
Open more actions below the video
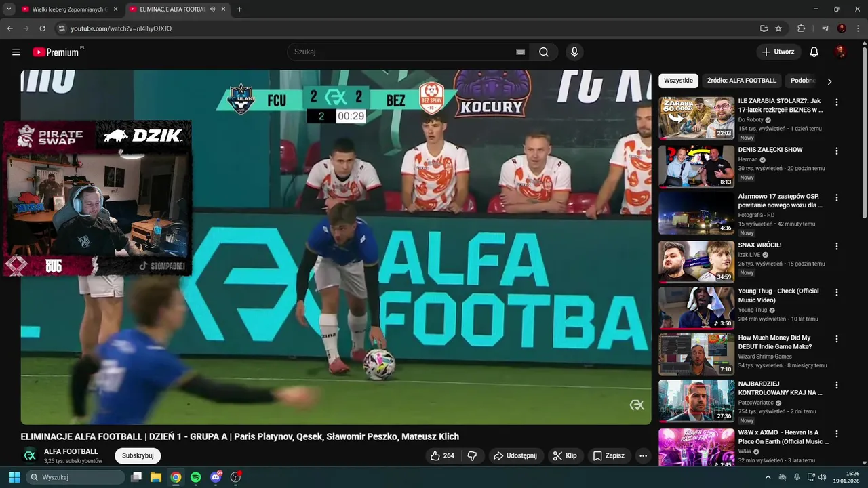tap(643, 456)
